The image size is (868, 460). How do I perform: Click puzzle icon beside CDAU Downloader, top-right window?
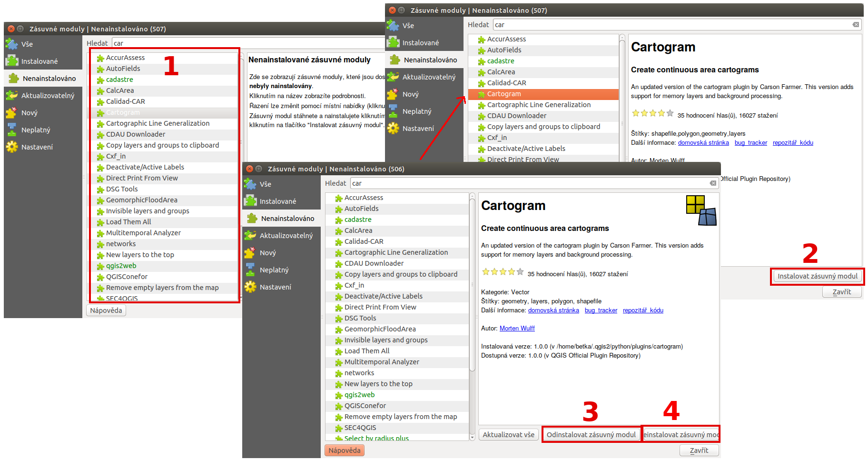[482, 116]
